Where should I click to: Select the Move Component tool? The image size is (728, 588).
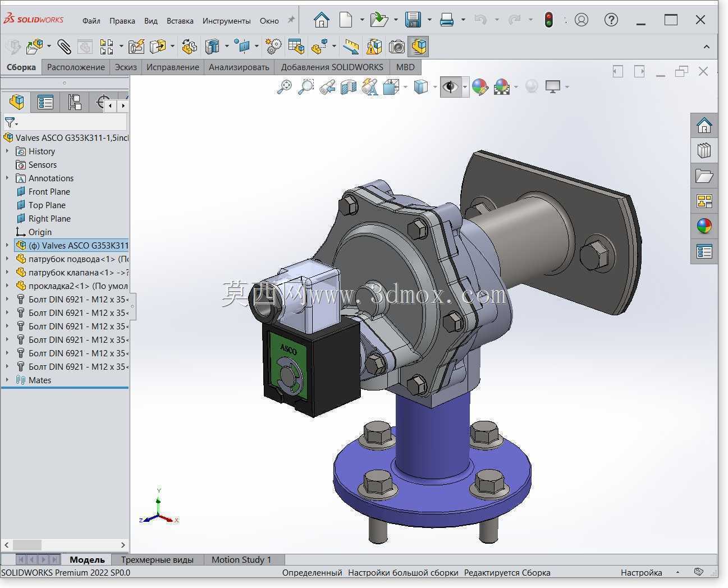click(158, 47)
